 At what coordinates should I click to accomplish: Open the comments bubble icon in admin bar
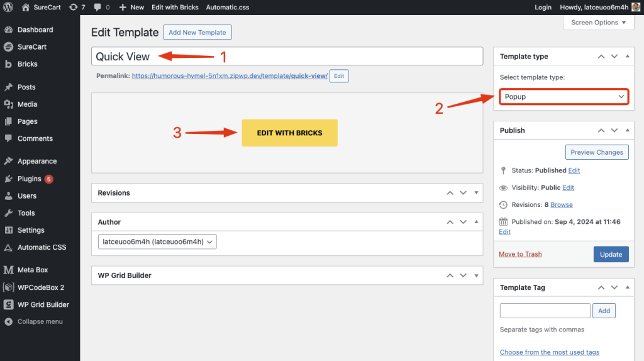pyautogui.click(x=97, y=7)
